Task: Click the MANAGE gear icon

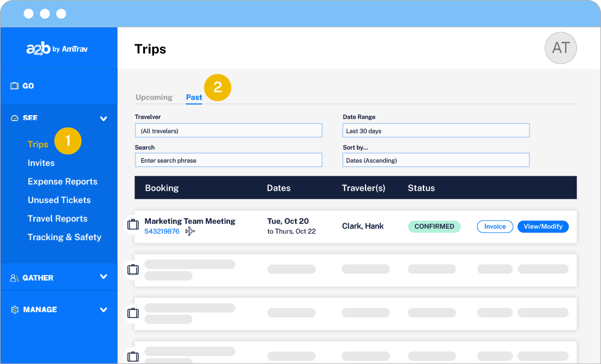Action: 15,309
